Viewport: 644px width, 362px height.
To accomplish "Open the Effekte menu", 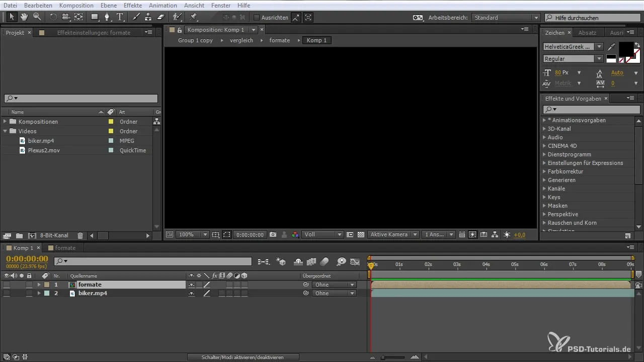I will click(x=133, y=5).
